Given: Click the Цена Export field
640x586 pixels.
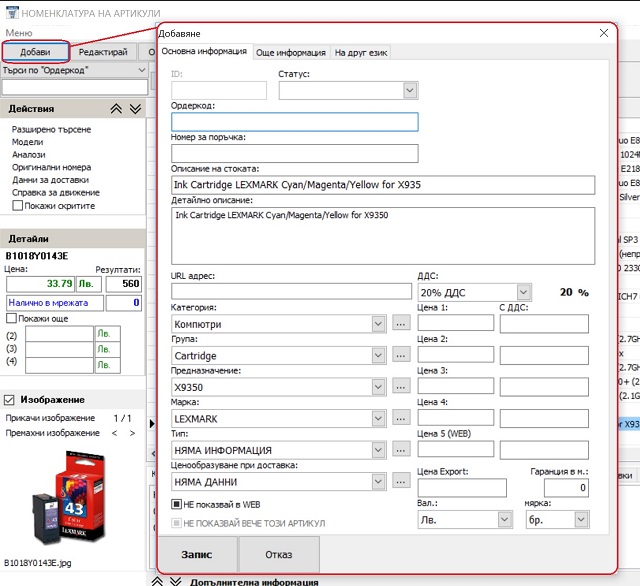Looking at the screenshot, I should [462, 488].
